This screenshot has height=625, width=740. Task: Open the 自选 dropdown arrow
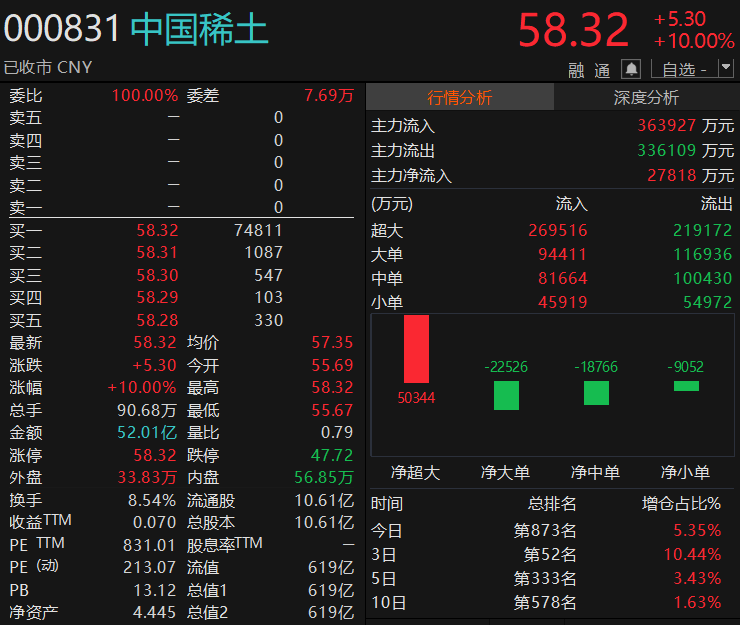(x=726, y=68)
